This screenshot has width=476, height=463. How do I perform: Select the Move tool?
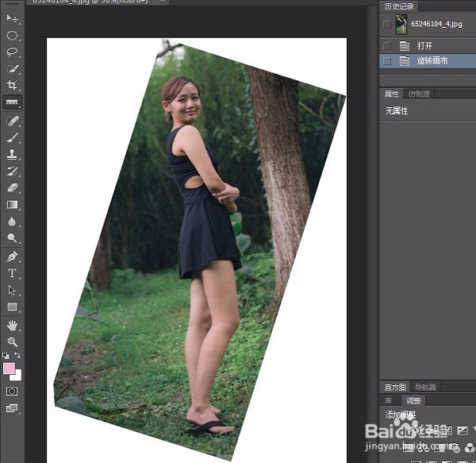(x=12, y=19)
